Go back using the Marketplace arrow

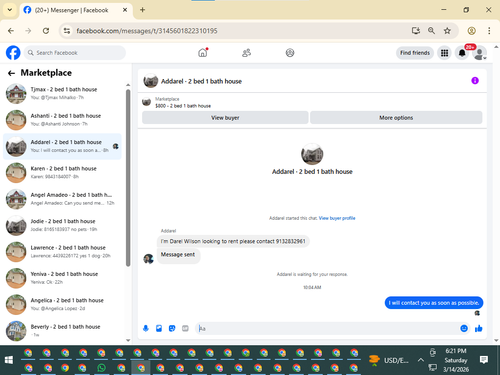[x=11, y=73]
